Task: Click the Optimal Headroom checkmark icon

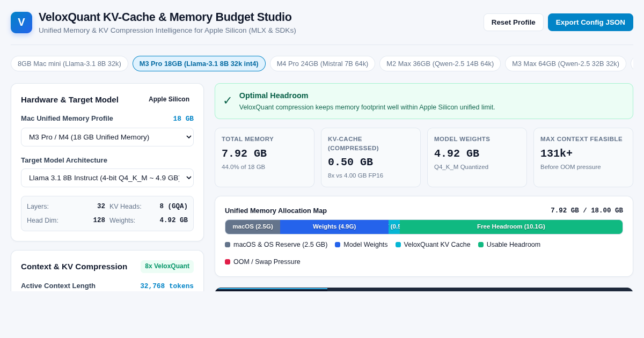Action: click(228, 101)
